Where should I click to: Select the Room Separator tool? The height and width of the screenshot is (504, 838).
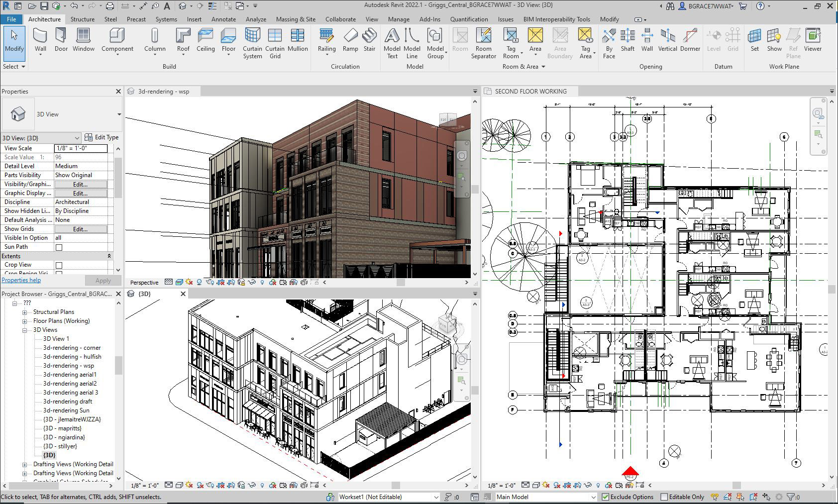pyautogui.click(x=484, y=43)
